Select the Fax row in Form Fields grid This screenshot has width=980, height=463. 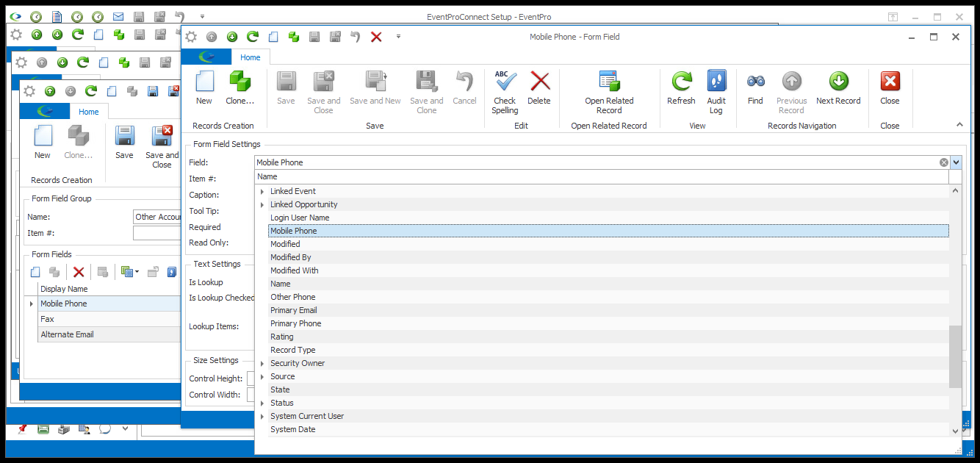(x=109, y=319)
